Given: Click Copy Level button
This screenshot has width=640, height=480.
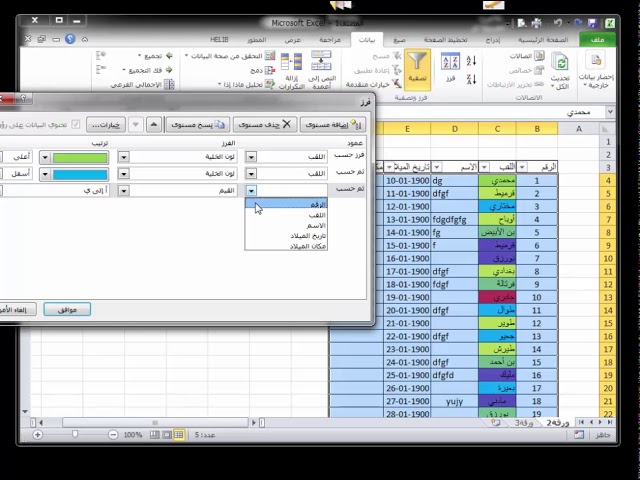Looking at the screenshot, I should tap(198, 124).
